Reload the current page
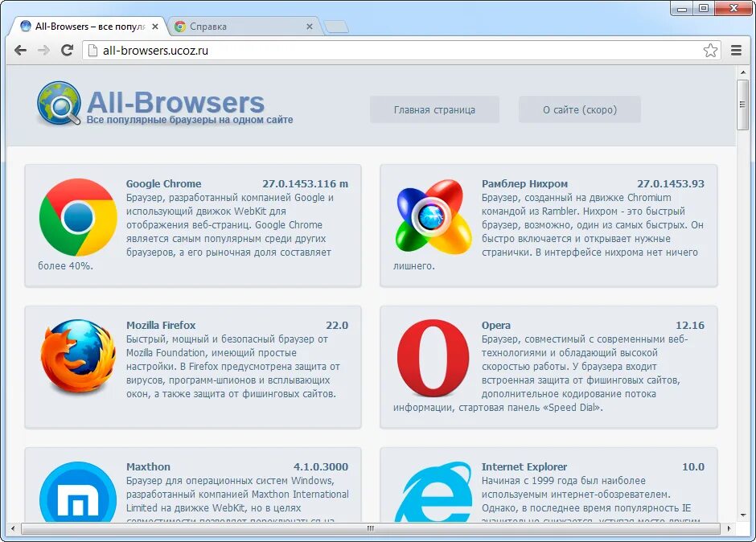 click(x=67, y=50)
